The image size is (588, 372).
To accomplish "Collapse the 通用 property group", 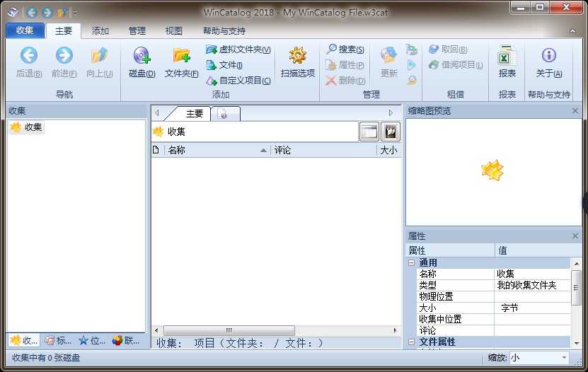I will point(411,262).
